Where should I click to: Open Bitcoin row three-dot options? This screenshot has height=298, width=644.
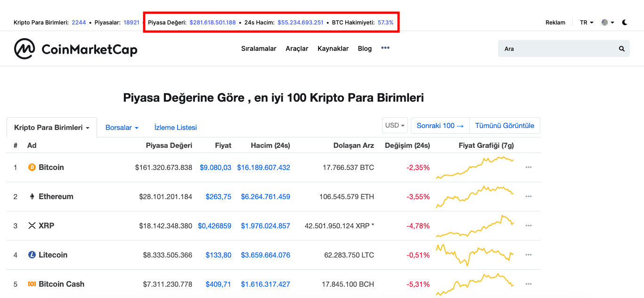(529, 167)
